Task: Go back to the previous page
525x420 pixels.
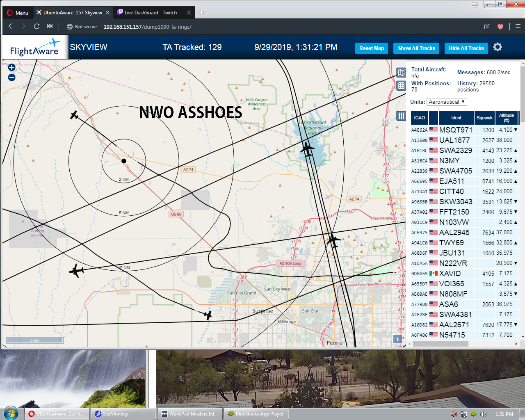Action: 10,26
